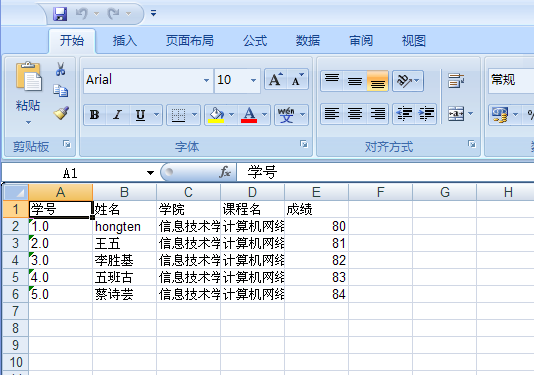Open the Redo history dropdown arrow
The image size is (534, 375).
click(128, 14)
